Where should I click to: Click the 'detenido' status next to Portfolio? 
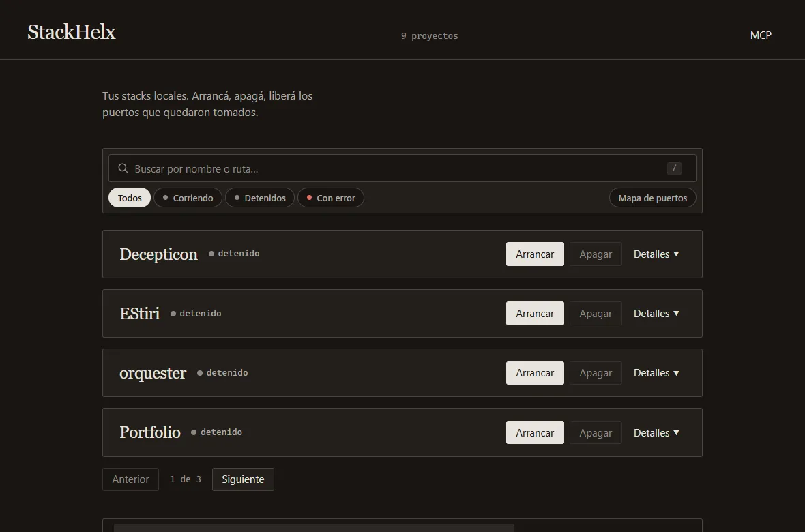point(217,432)
